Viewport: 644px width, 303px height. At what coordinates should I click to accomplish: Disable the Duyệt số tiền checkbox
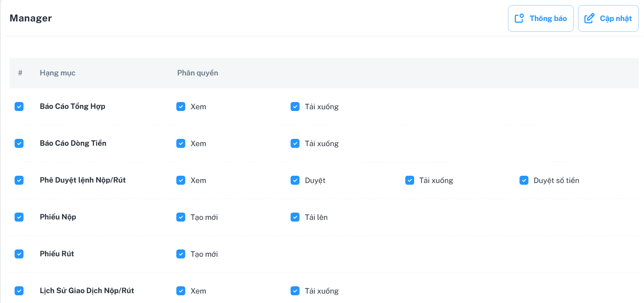pyautogui.click(x=524, y=180)
